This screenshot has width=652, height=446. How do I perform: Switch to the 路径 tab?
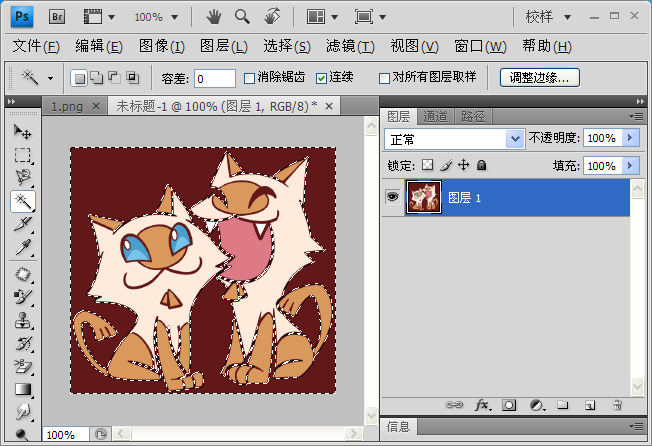[473, 117]
